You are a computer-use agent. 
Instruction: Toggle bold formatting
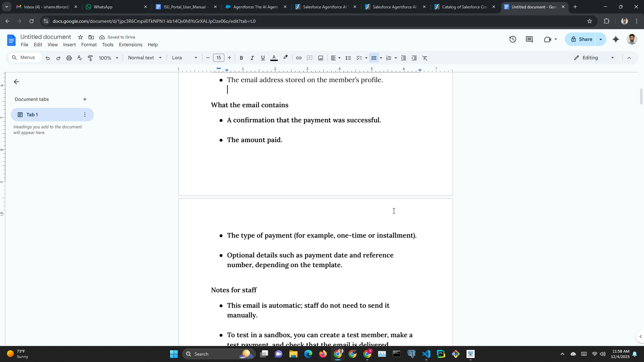point(241,58)
